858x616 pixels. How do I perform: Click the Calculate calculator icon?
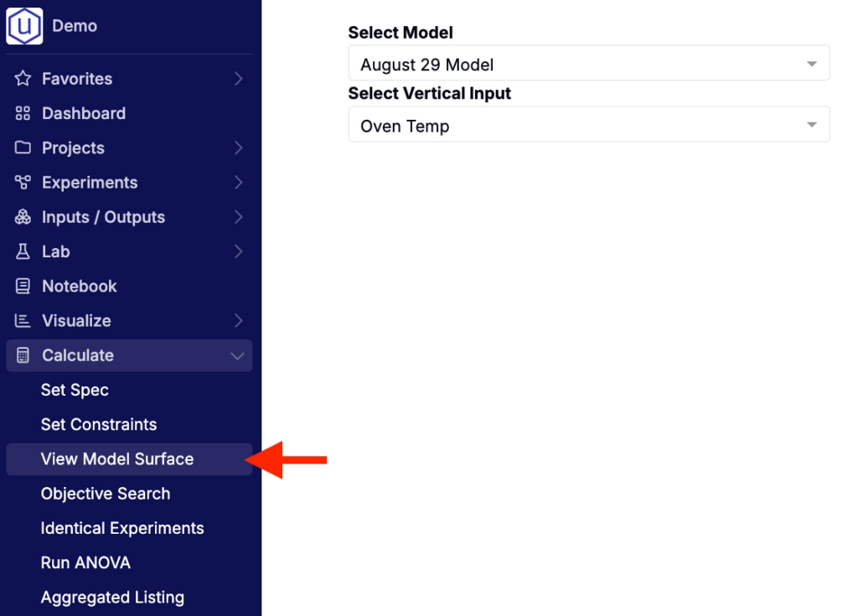coord(23,355)
